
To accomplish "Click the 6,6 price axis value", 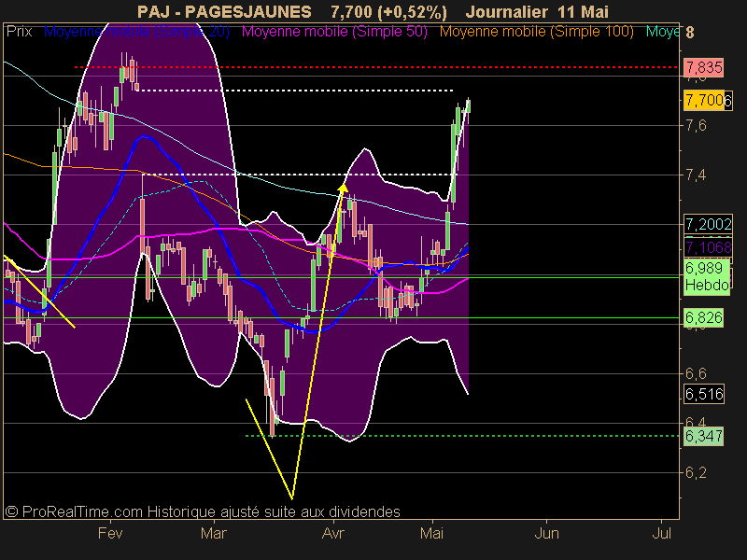I will 696,373.
